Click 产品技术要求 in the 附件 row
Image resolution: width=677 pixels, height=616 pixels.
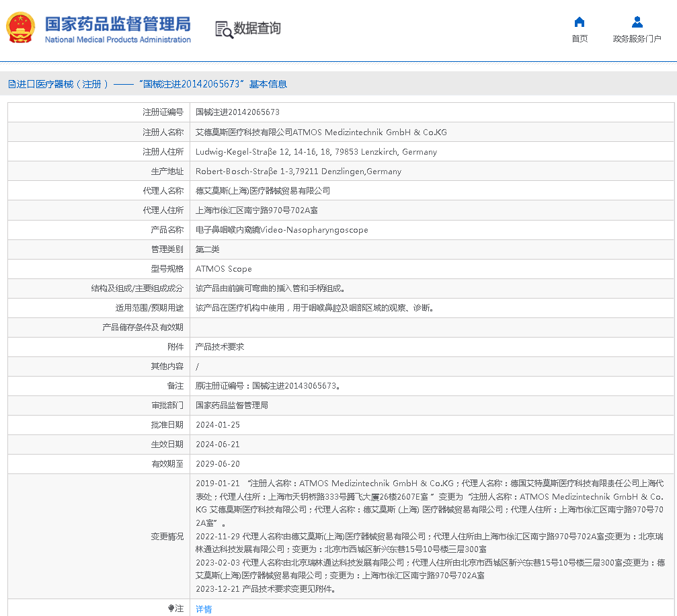click(220, 347)
